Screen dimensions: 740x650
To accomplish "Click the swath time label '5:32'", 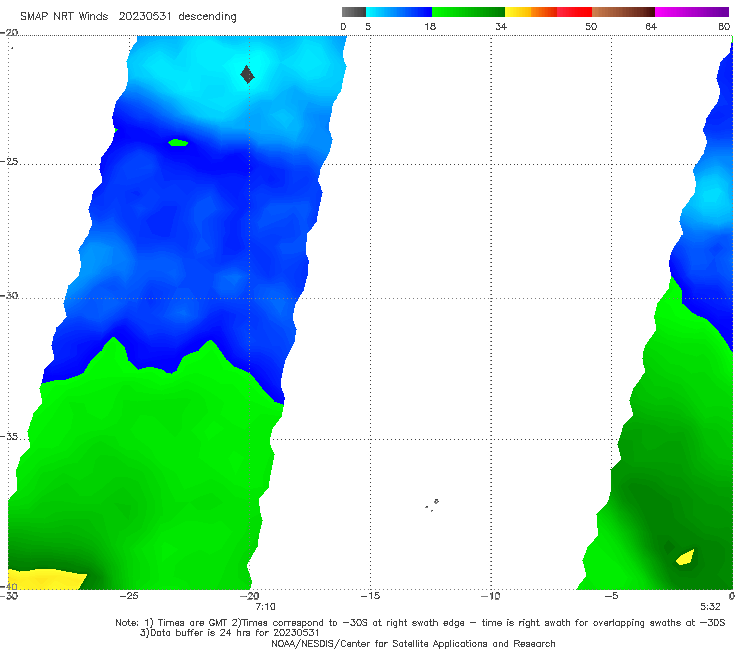I will pos(710,607).
